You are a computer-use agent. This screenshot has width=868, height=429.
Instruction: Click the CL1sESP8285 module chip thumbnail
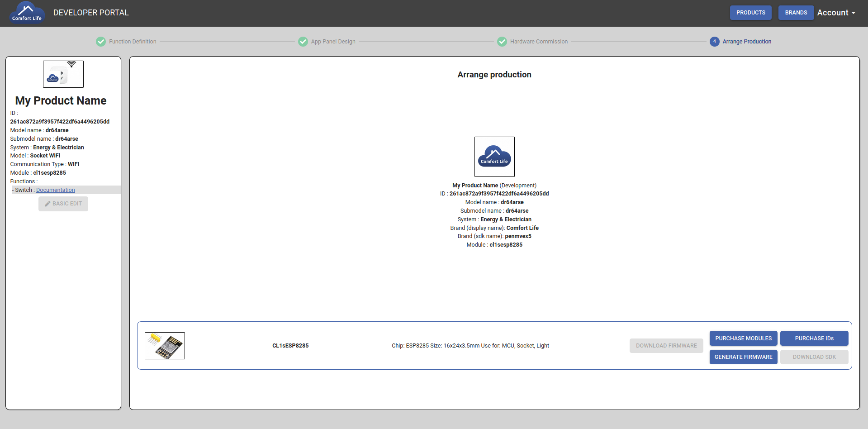coord(165,346)
